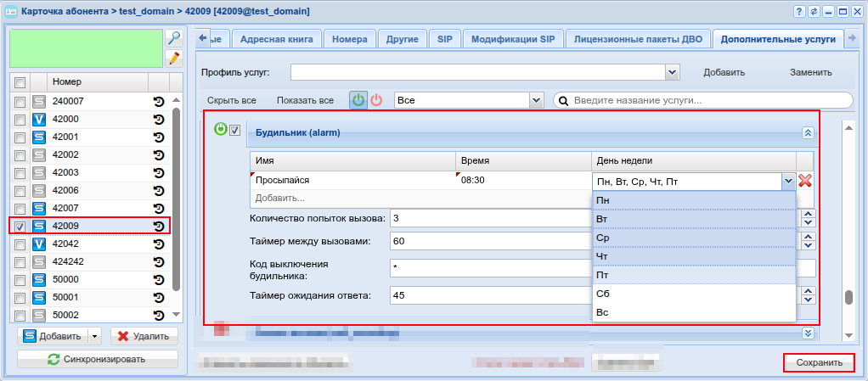Click the number list scrollbar thumb
The height and width of the screenshot is (381, 868).
(176, 199)
